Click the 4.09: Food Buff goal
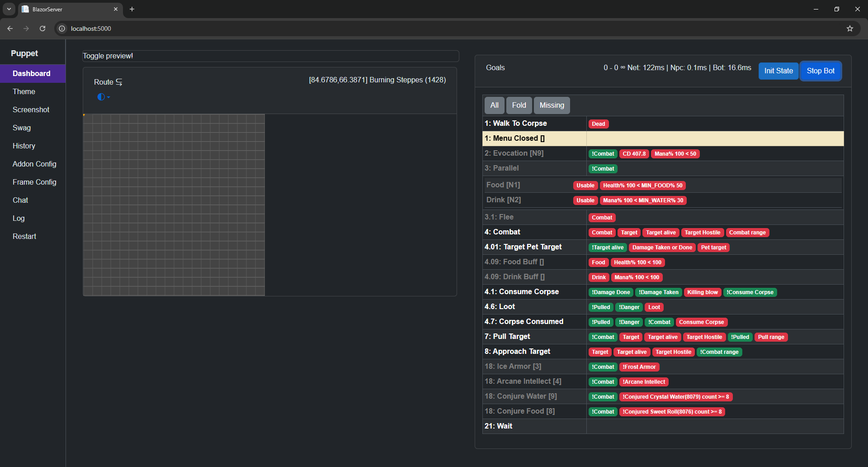This screenshot has width=868, height=467. [514, 262]
